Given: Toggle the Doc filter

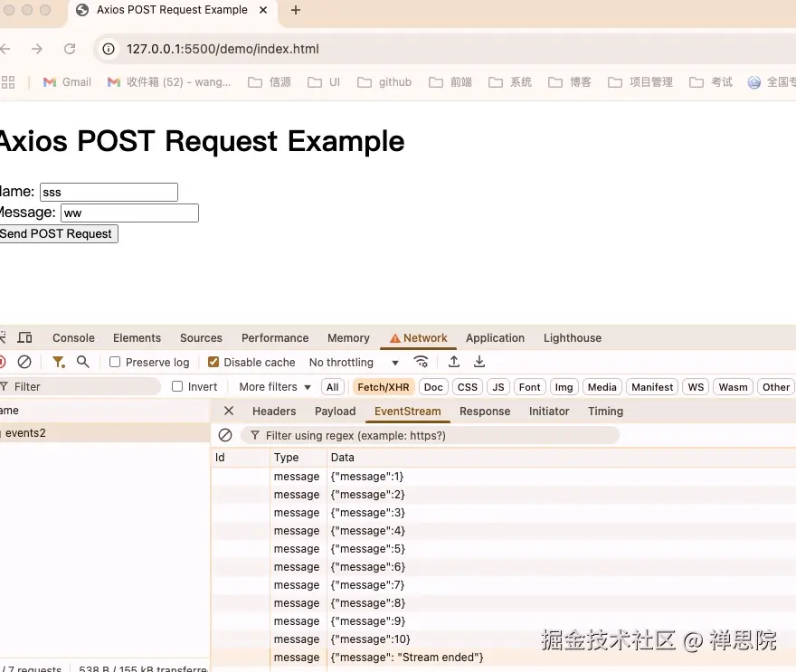Looking at the screenshot, I should 433,387.
